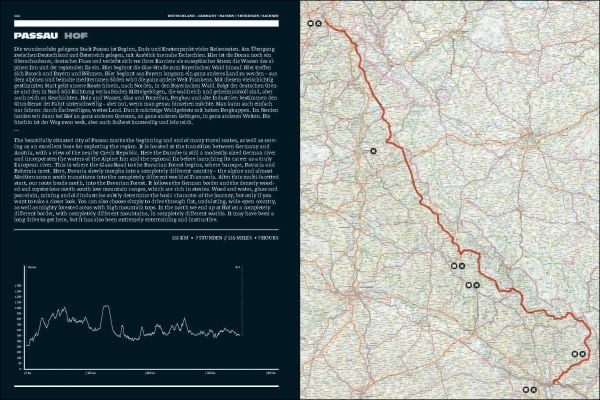600x400 pixels.
Task: Click the single black marker in upper map
Action: 373,151
